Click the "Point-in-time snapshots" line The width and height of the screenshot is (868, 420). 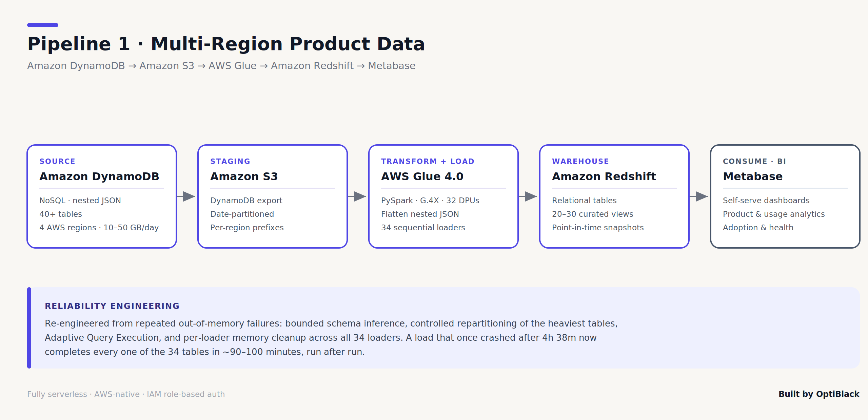point(598,228)
